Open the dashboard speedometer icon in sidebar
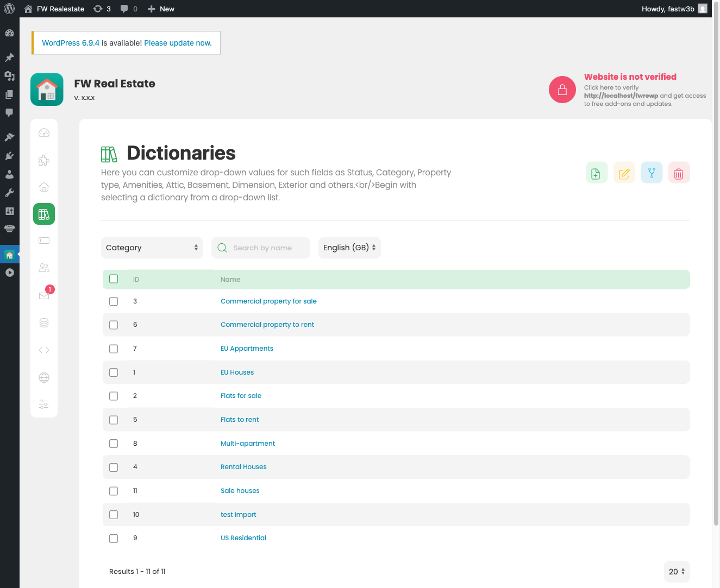The height and width of the screenshot is (588, 720). click(x=43, y=132)
